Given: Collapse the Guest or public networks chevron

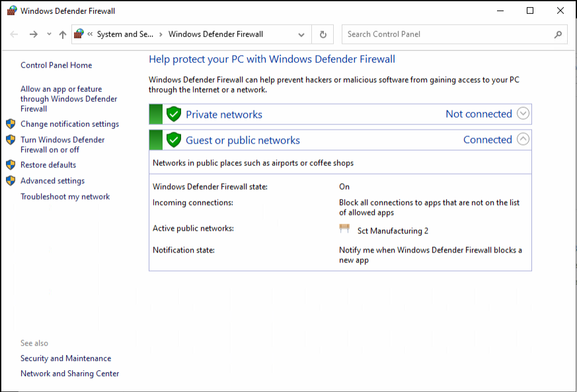Looking at the screenshot, I should (523, 139).
